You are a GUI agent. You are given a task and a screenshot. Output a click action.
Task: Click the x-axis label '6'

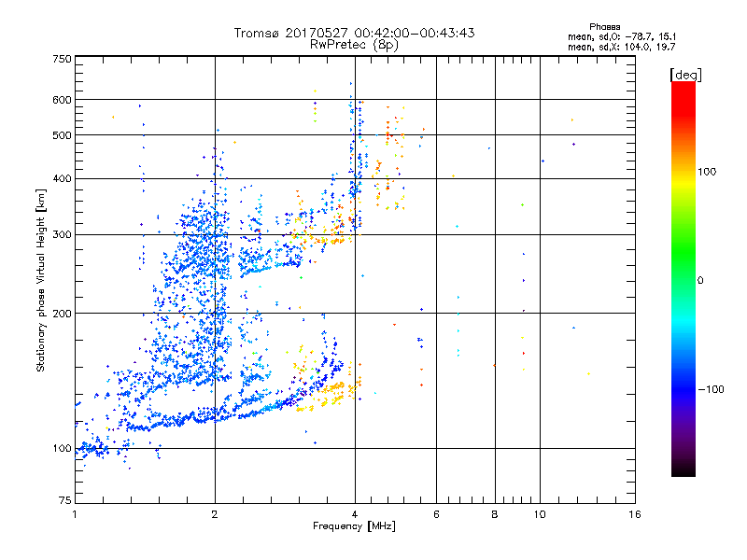tap(436, 514)
